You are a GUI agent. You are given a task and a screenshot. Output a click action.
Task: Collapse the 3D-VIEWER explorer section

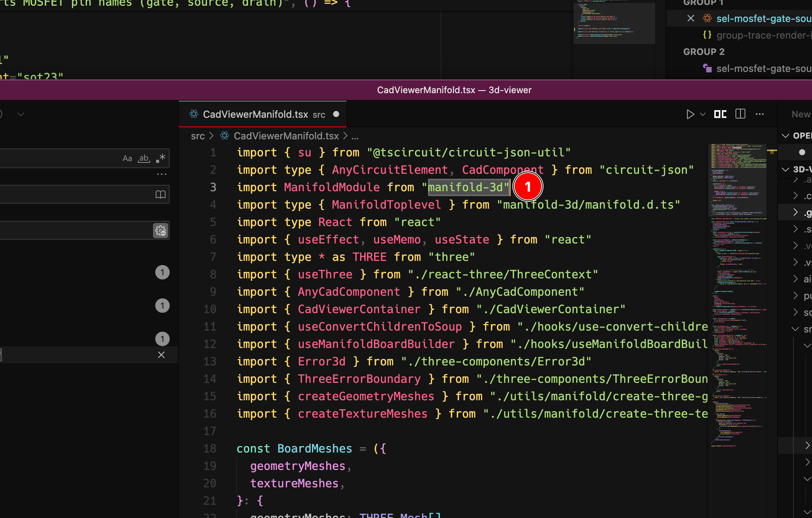pos(785,169)
